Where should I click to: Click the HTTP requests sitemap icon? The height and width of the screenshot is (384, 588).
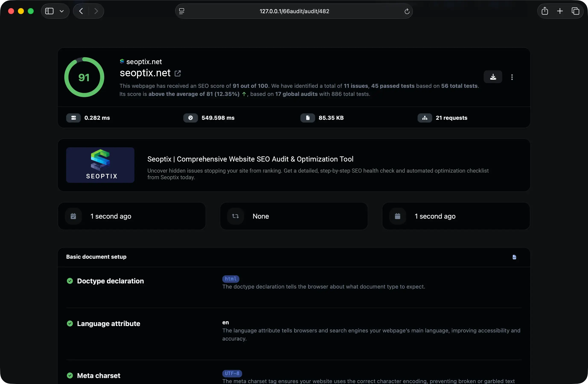425,118
